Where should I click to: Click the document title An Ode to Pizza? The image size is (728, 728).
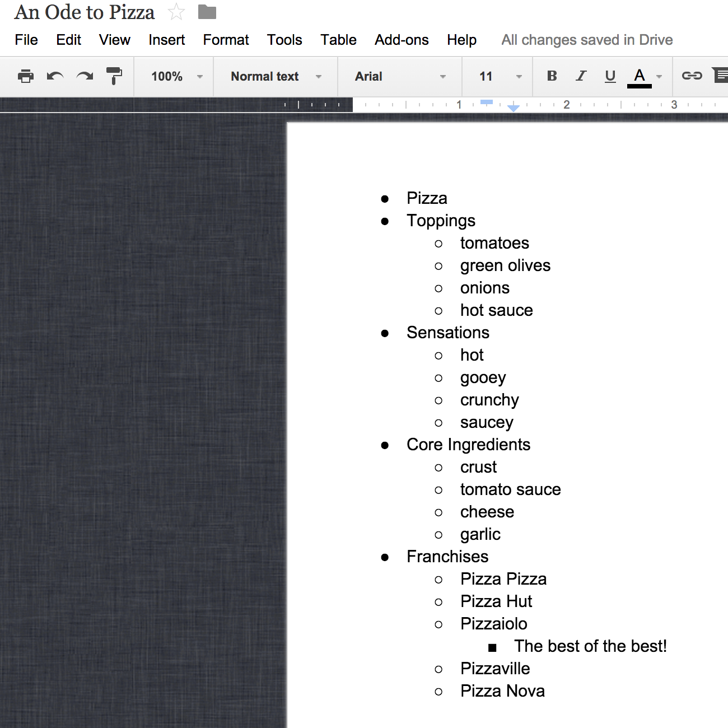[85, 12]
